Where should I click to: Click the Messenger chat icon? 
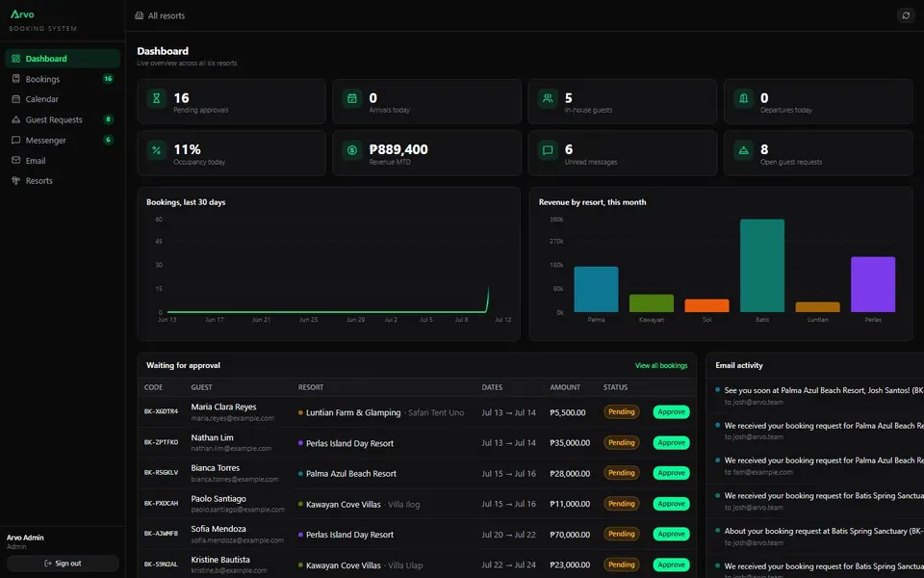coord(16,140)
